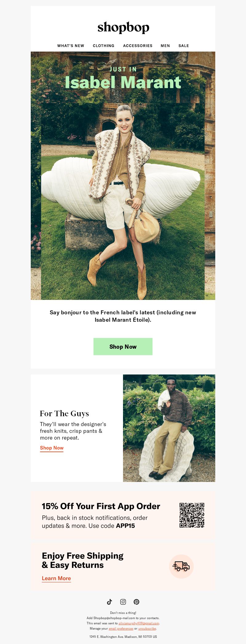Click the unsubscribe link

pos(147,628)
